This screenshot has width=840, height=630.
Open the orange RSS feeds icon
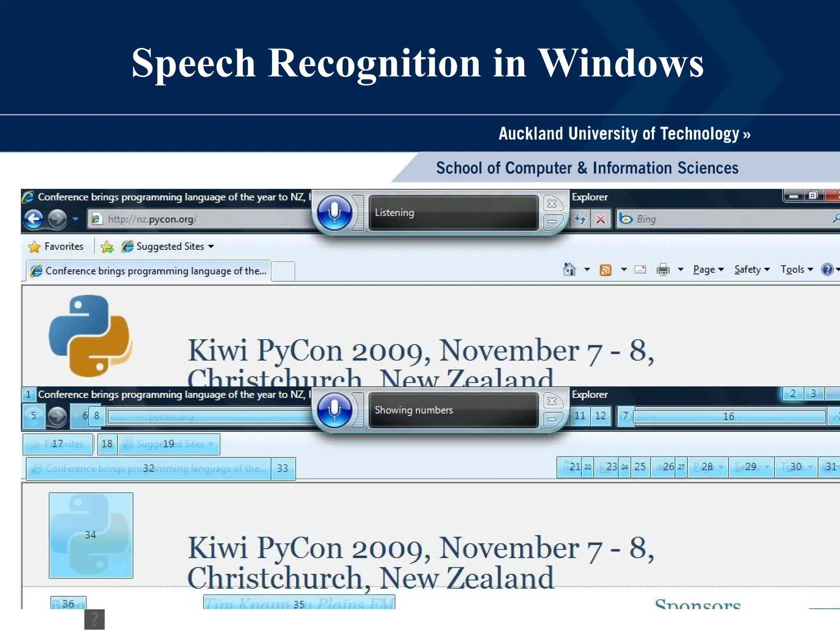click(x=605, y=270)
